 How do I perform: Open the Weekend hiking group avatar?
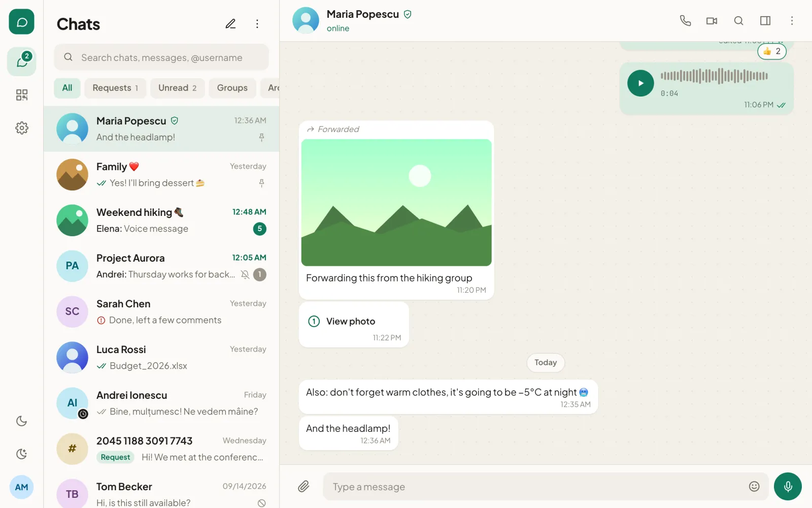pos(72,220)
